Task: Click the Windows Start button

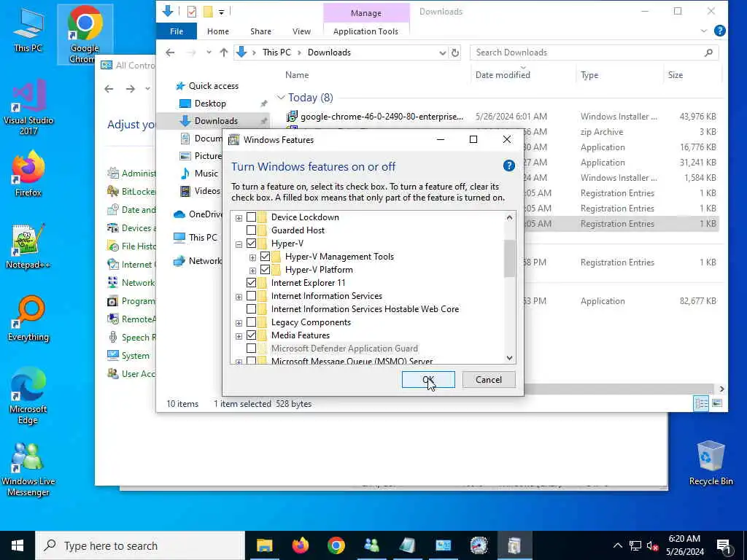Action: click(x=18, y=545)
